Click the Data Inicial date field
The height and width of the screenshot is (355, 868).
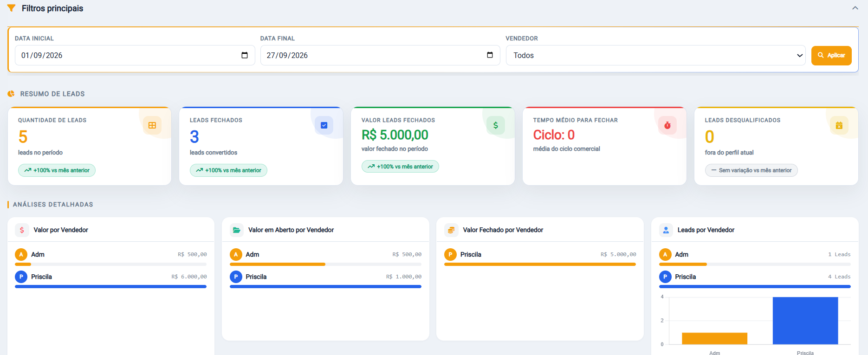[135, 55]
